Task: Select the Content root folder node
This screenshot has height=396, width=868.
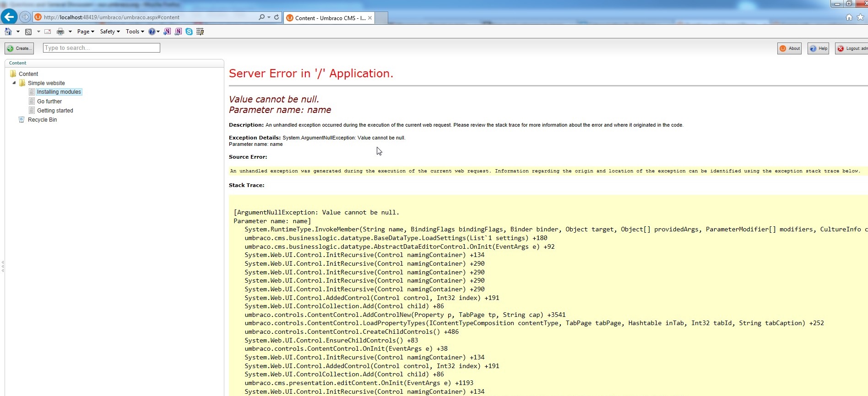Action: (28, 74)
